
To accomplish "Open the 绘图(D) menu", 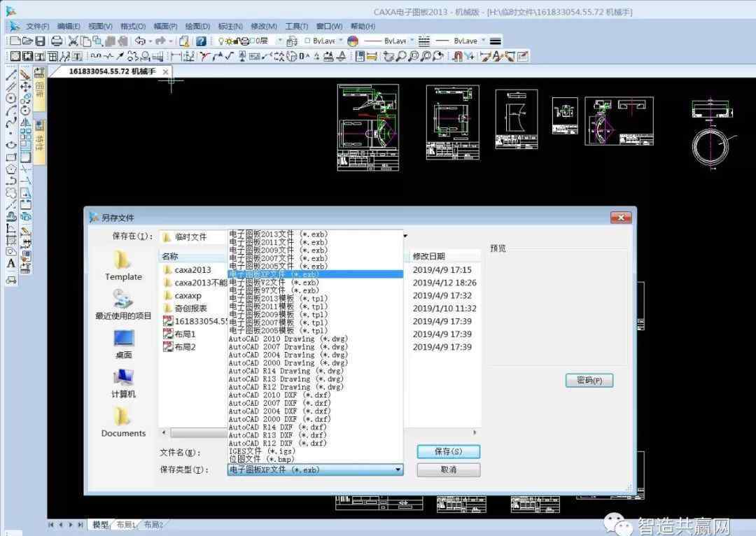I will pos(197,26).
